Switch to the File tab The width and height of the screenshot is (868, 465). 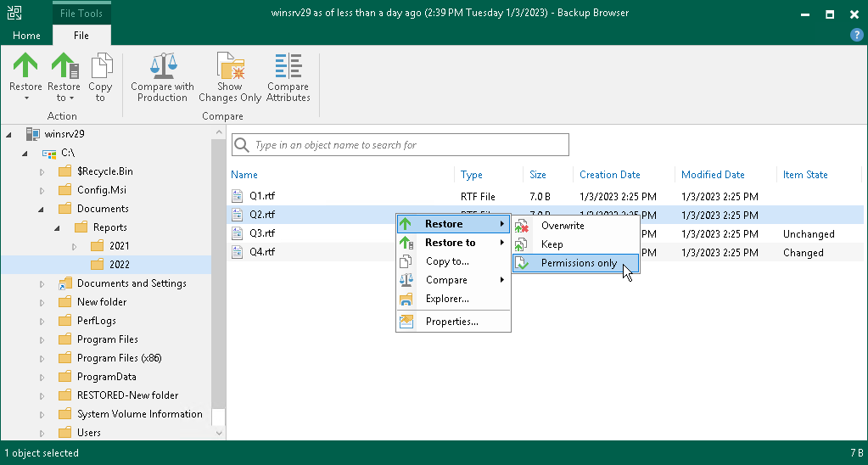tap(81, 36)
